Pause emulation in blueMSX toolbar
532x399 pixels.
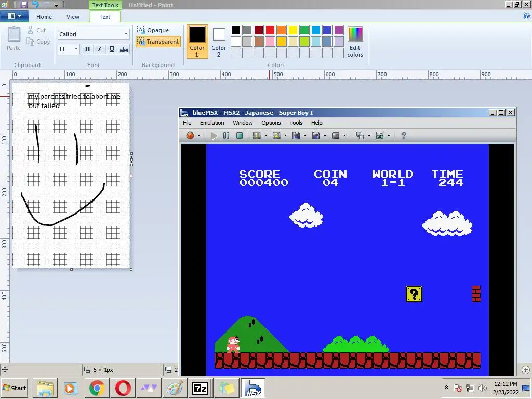tap(227, 136)
